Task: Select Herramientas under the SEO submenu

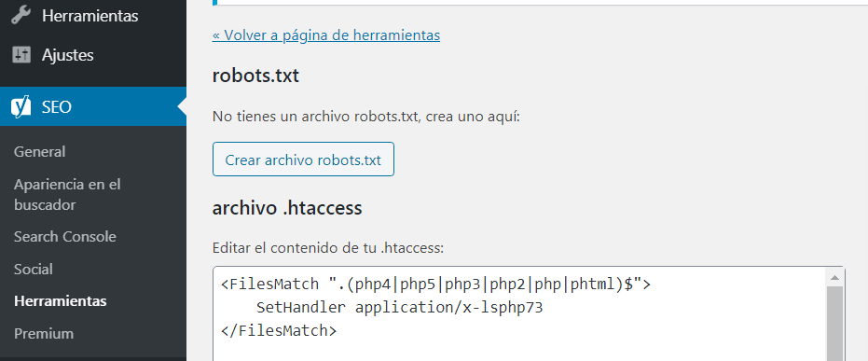Action: coord(61,301)
